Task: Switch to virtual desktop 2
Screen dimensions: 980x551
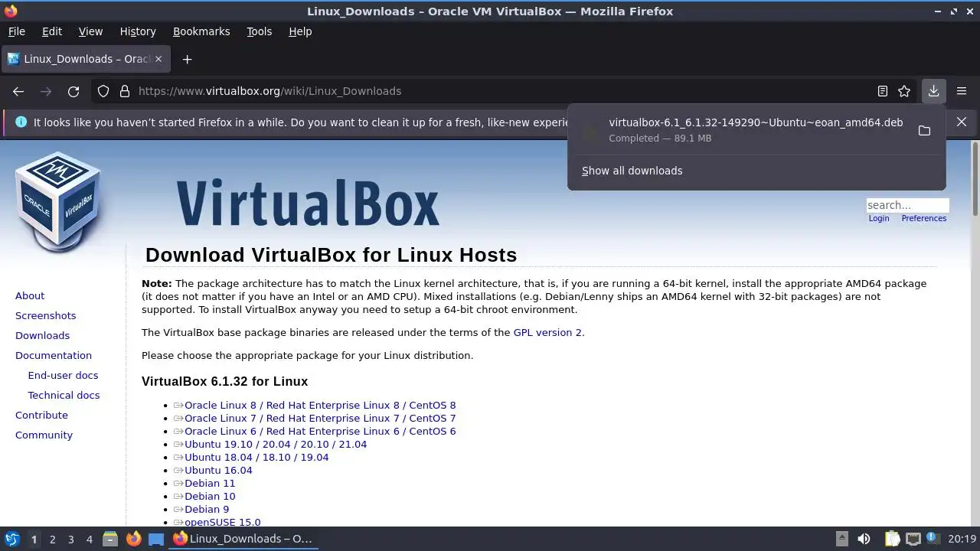Action: tap(52, 539)
